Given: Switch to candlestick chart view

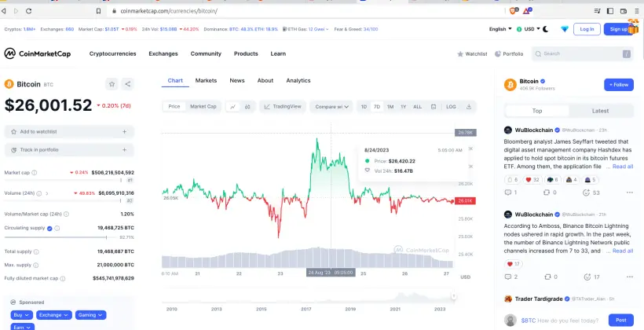Looking at the screenshot, I should pos(247,106).
